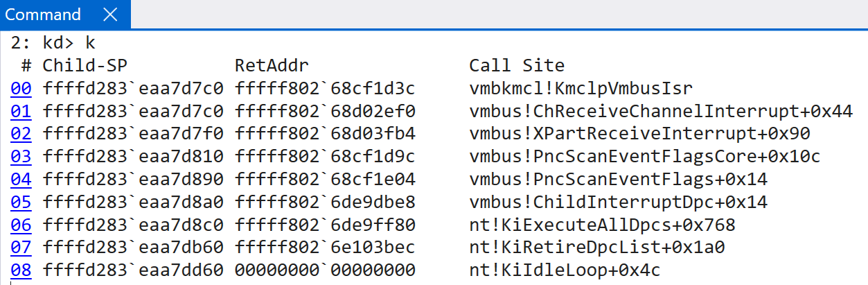The height and width of the screenshot is (285, 868).
Task: Click the frame 02 link
Action: pos(21,134)
